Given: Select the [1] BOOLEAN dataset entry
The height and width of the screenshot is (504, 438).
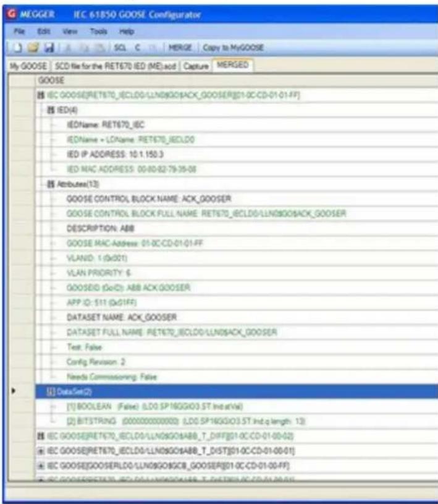Looking at the screenshot, I should tap(237, 406).
